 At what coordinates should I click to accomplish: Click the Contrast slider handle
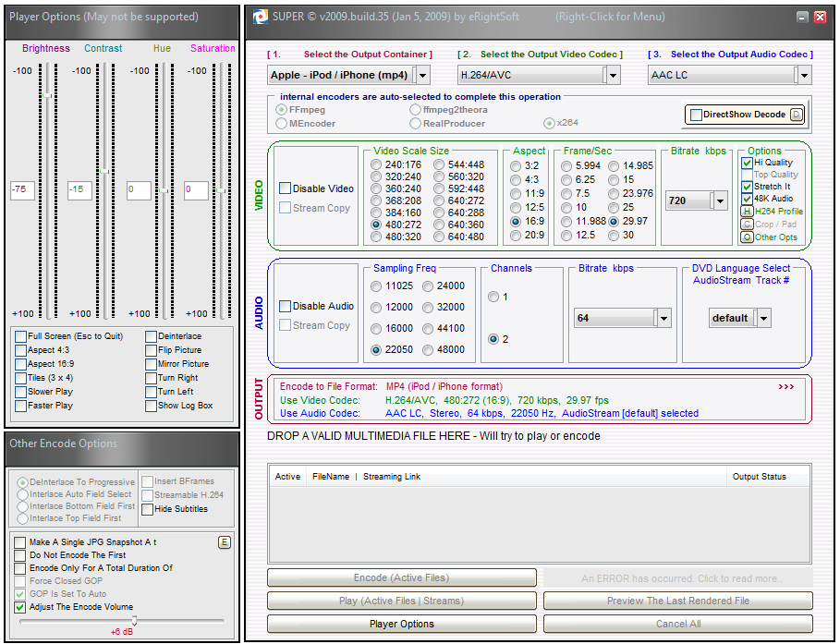105,172
